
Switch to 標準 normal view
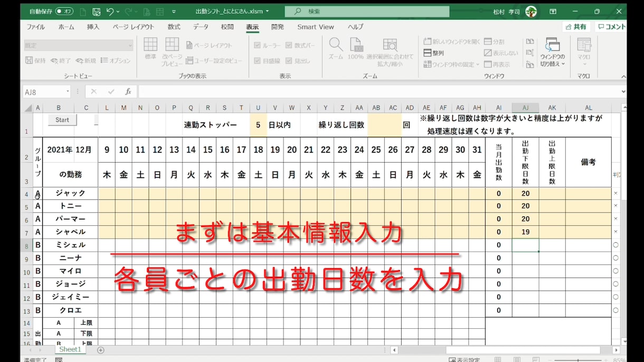point(150,48)
